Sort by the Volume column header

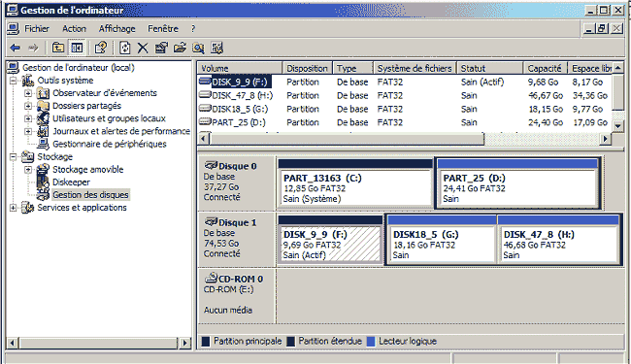click(240, 68)
